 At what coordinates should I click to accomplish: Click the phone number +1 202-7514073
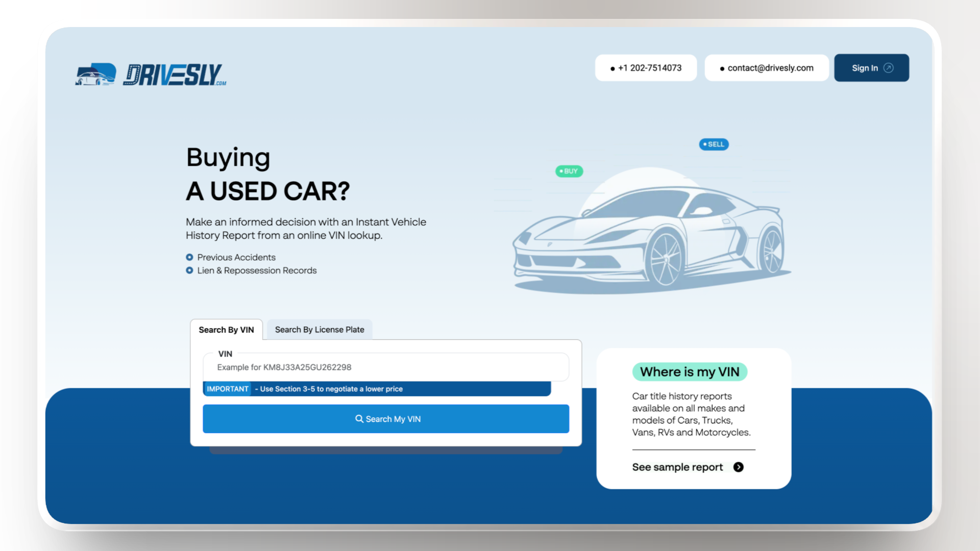tap(646, 68)
